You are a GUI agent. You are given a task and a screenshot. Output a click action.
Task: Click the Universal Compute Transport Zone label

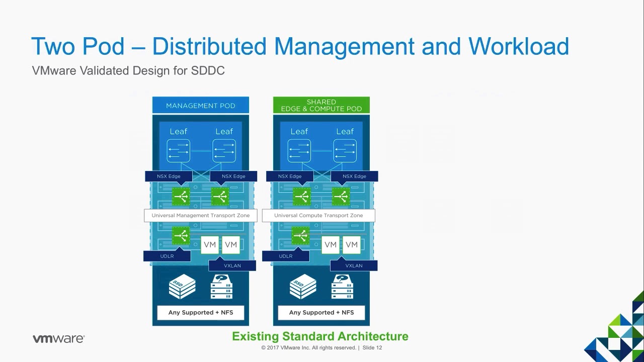[318, 216]
